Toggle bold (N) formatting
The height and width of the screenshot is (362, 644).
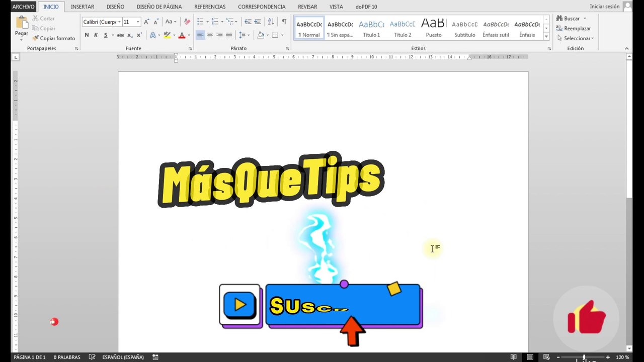tap(87, 35)
